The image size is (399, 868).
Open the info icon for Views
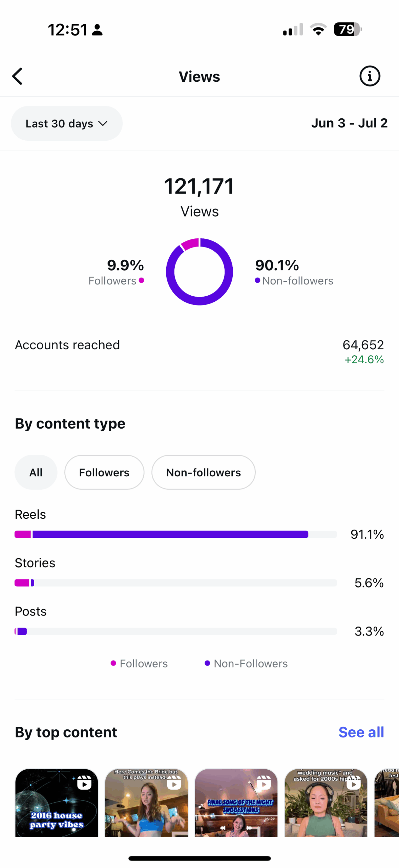tap(369, 76)
